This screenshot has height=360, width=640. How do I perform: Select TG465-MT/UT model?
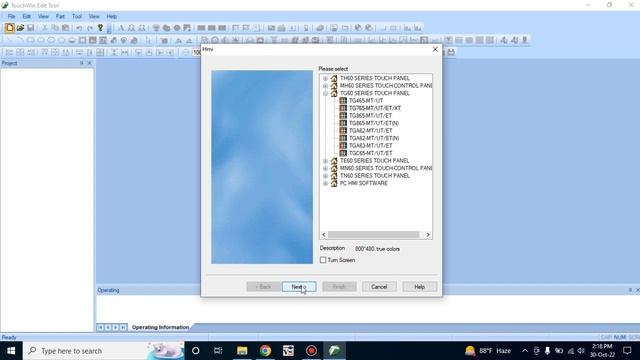[366, 101]
